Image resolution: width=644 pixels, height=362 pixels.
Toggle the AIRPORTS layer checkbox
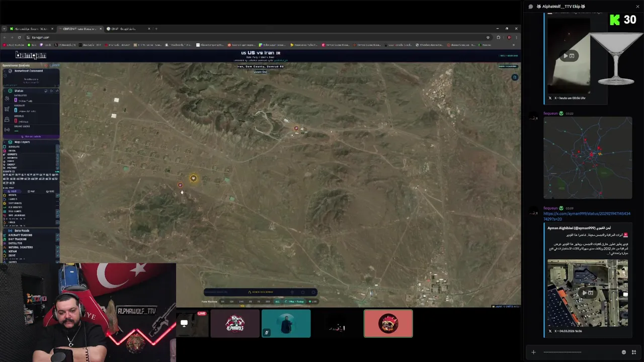click(57, 154)
